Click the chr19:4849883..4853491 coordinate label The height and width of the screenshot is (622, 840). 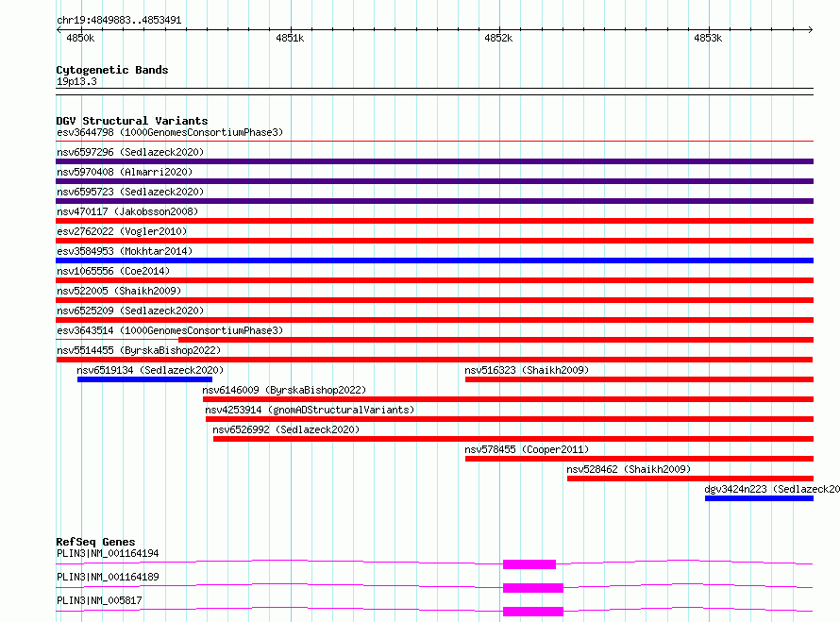point(119,20)
